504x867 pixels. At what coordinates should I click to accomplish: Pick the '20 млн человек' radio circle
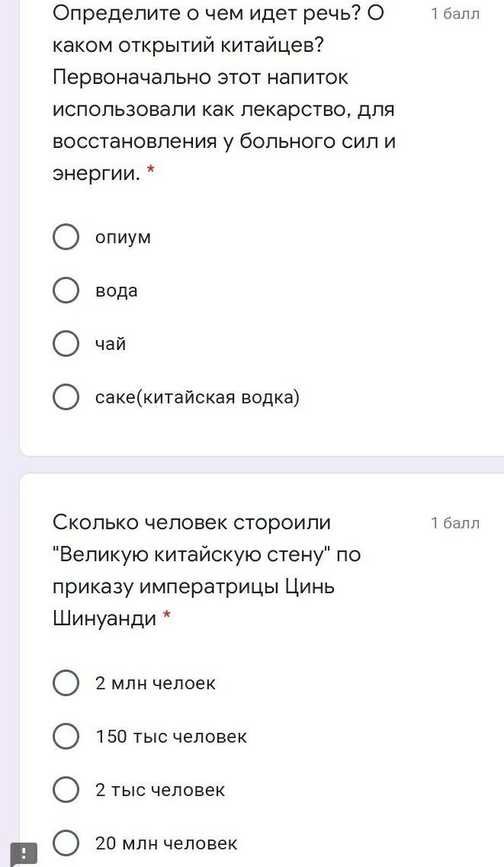pos(66,843)
